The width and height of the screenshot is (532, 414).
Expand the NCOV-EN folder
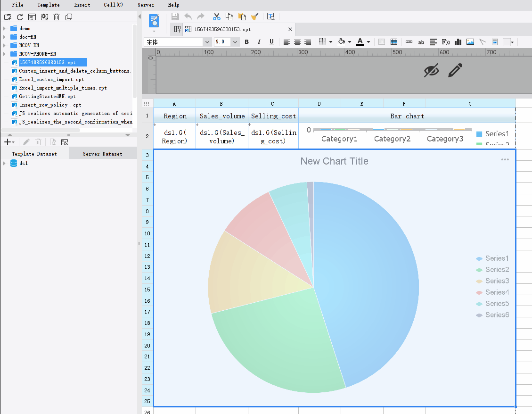click(x=4, y=46)
